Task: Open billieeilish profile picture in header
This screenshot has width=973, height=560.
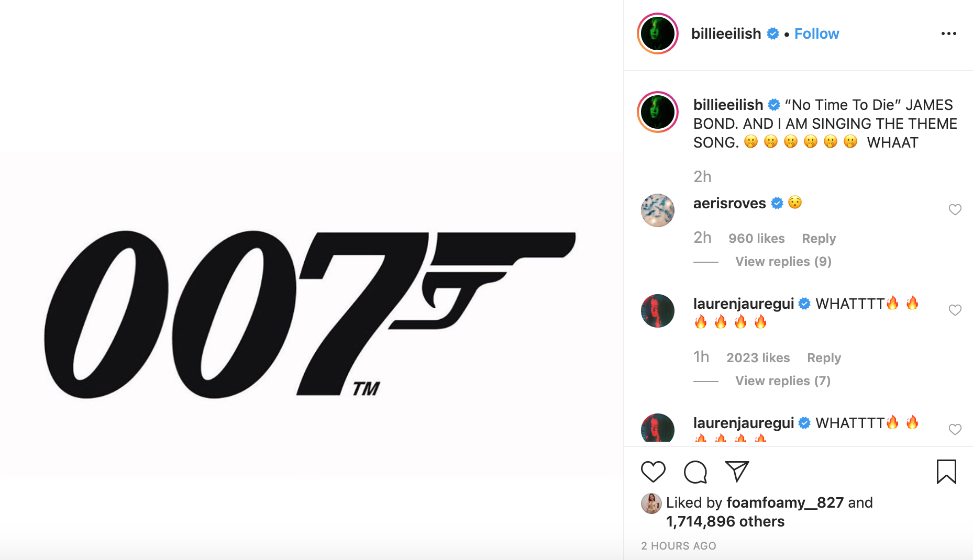Action: (658, 33)
